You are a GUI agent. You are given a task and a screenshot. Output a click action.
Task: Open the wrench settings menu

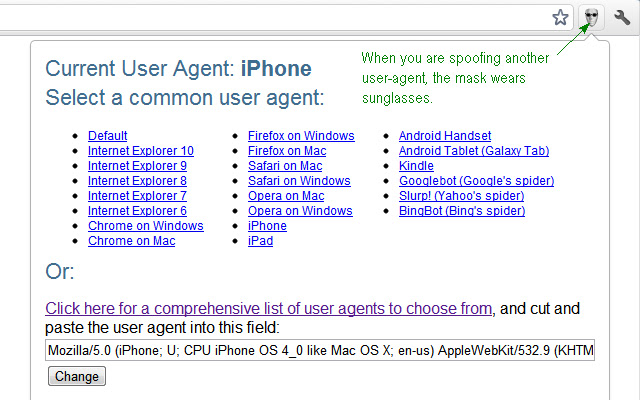click(622, 17)
